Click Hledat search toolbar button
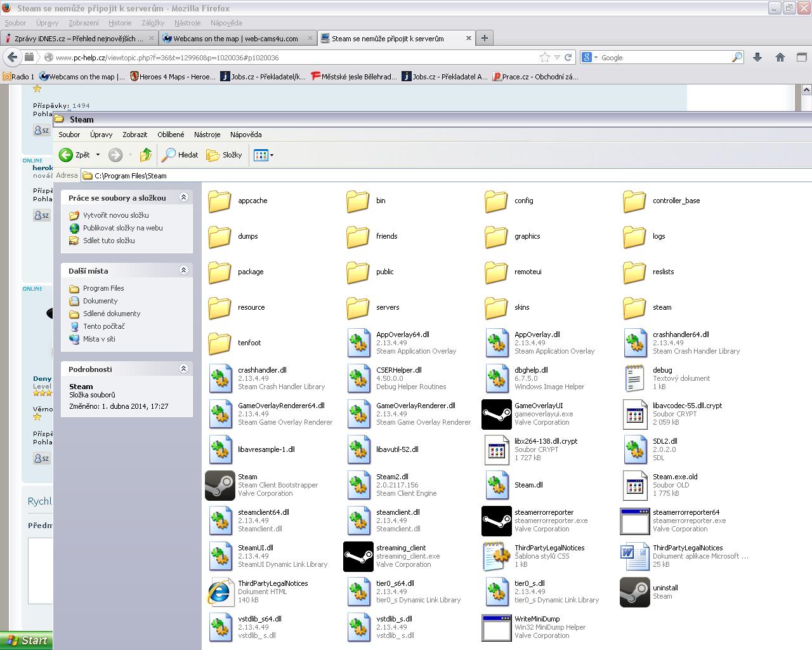812x650 pixels. point(180,155)
